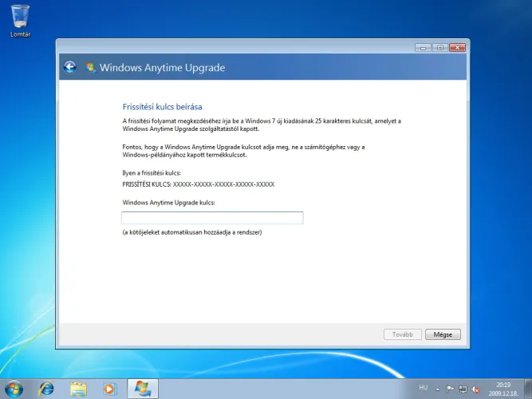Screen dimensions: 532x399
Task: Click the Windows Anytime Upgrade key field
Action: pyautogui.click(x=212, y=218)
